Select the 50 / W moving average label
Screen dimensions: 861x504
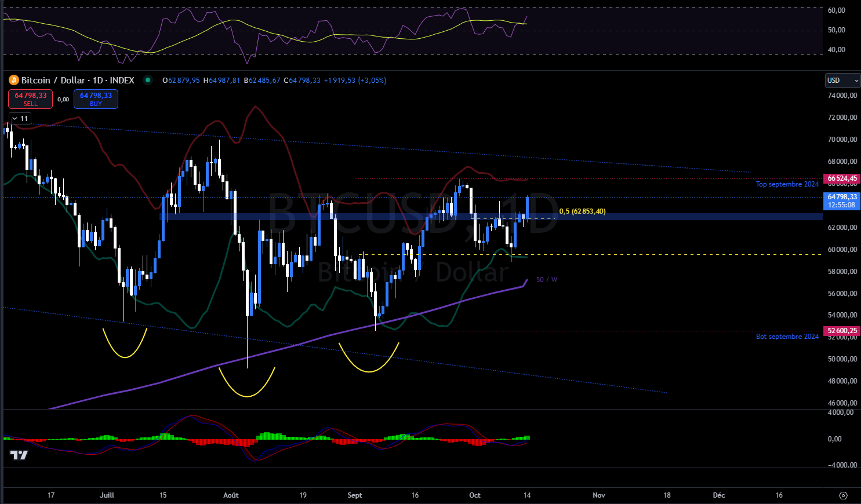click(546, 279)
